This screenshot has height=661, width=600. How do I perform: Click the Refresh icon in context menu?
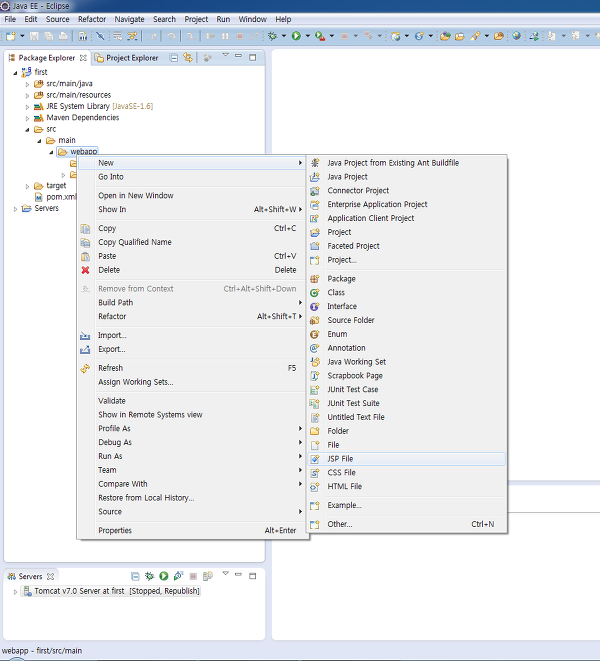[x=85, y=368]
